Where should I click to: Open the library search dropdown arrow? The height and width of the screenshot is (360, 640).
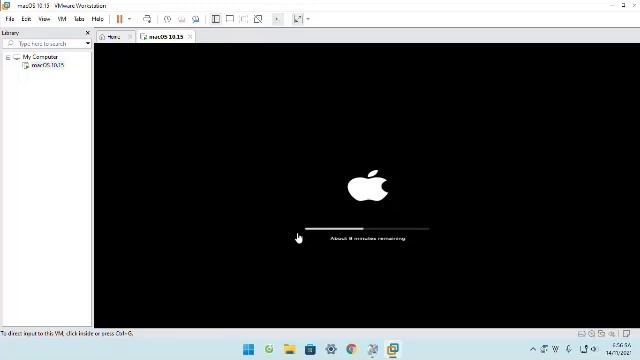point(87,43)
